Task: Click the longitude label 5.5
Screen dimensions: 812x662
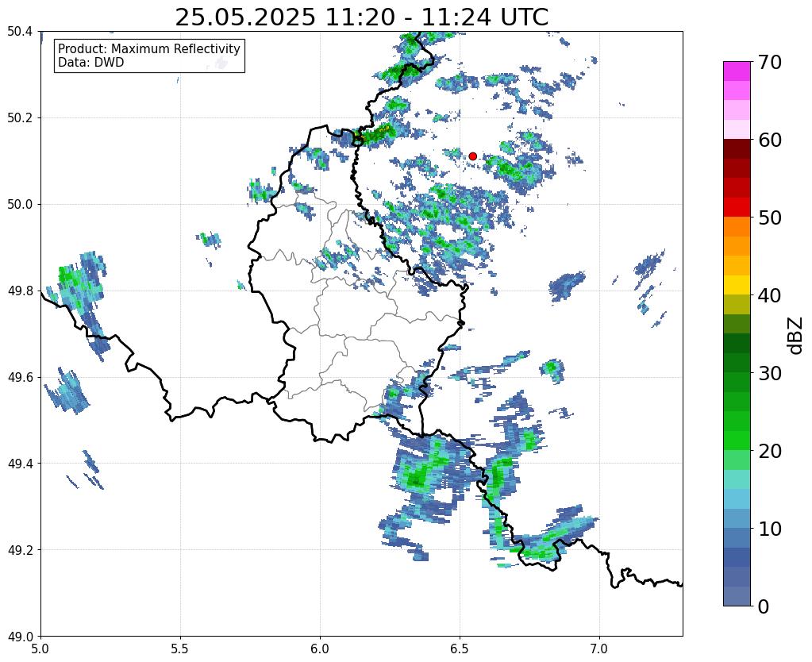Action: pyautogui.click(x=180, y=649)
